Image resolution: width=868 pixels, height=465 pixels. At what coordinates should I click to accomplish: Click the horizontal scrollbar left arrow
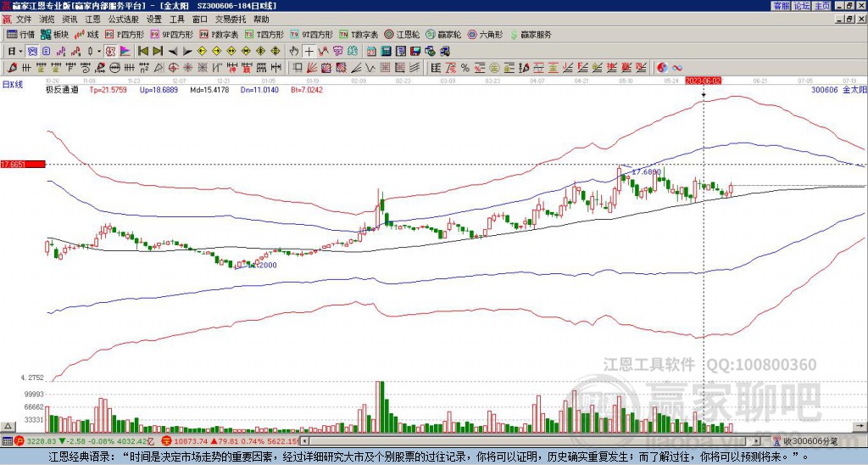(x=304, y=441)
